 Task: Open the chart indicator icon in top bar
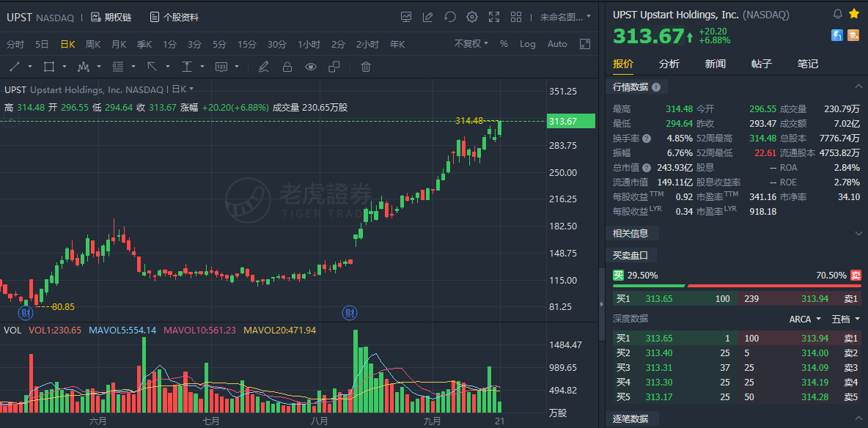point(406,17)
